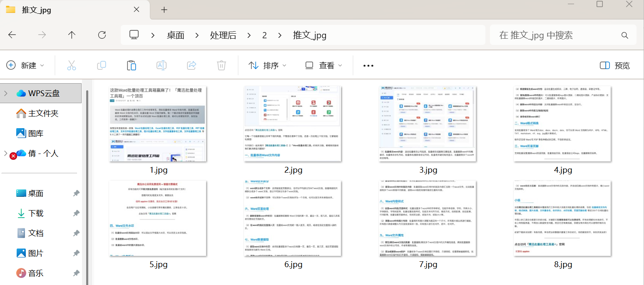Go up one folder level
Screen dimensions: 644x285
(x=72, y=35)
